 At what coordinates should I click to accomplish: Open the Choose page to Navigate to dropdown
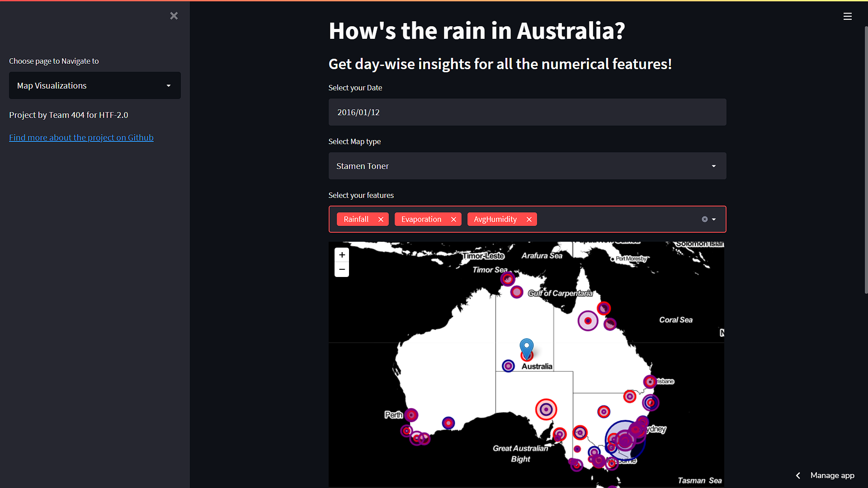click(94, 85)
